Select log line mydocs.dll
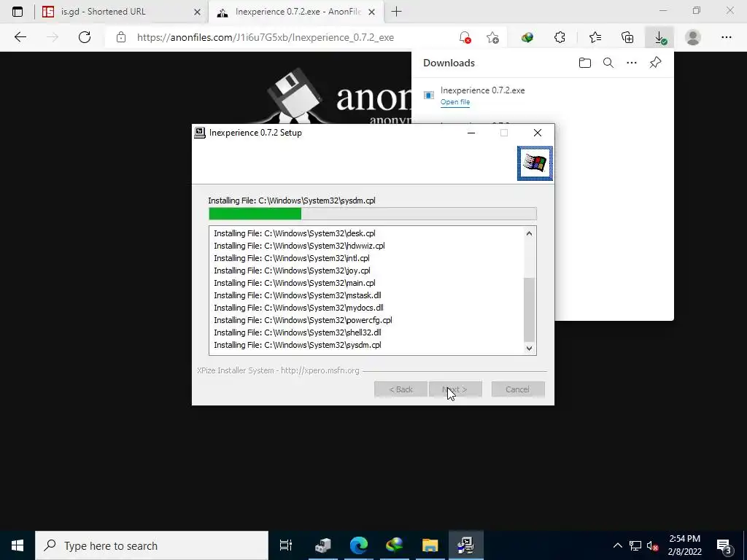Screen dimensions: 747x560 click(x=298, y=308)
